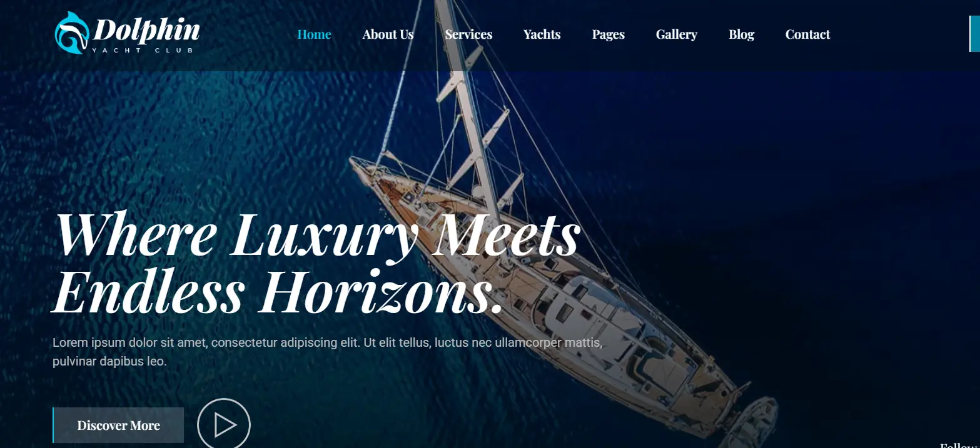Play the hero video via the circled triangle
The width and height of the screenshot is (980, 448).
coord(224,425)
